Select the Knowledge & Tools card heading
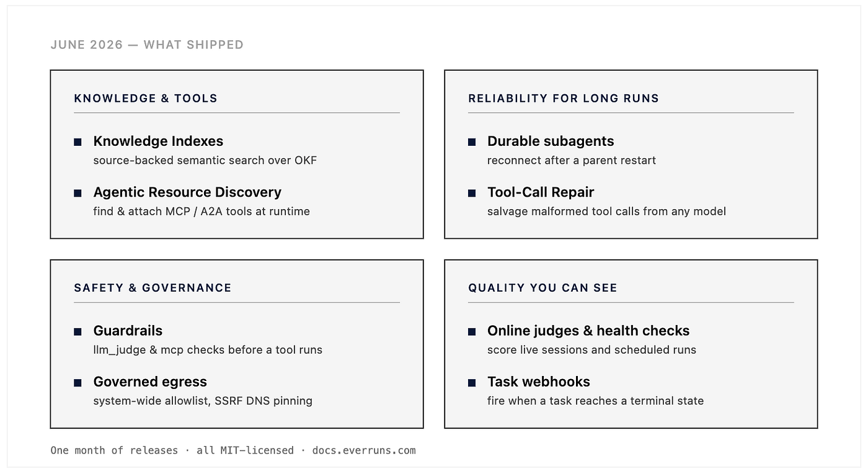This screenshot has height=474, width=868. (146, 98)
